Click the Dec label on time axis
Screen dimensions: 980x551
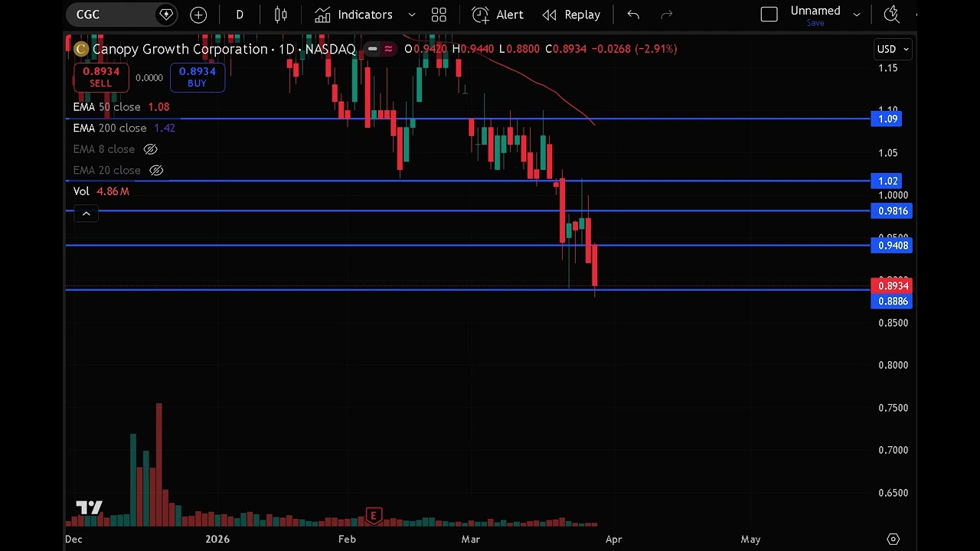coord(73,539)
